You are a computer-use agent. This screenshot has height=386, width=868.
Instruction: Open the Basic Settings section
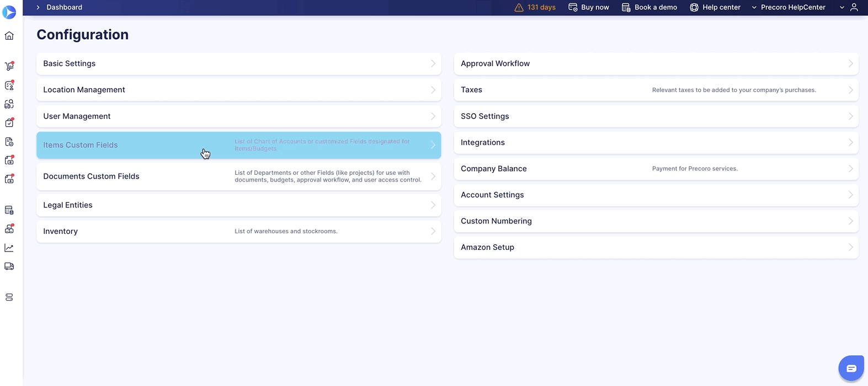pos(238,63)
